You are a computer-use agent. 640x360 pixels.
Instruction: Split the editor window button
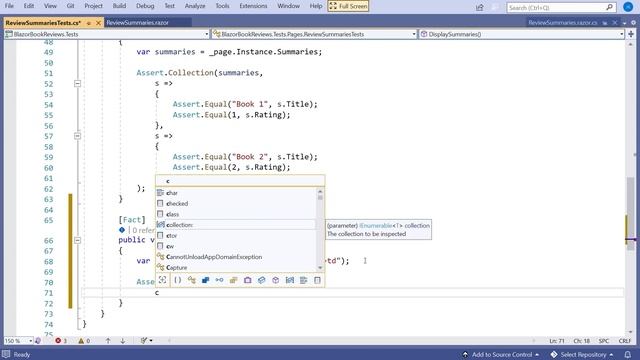click(x=631, y=34)
